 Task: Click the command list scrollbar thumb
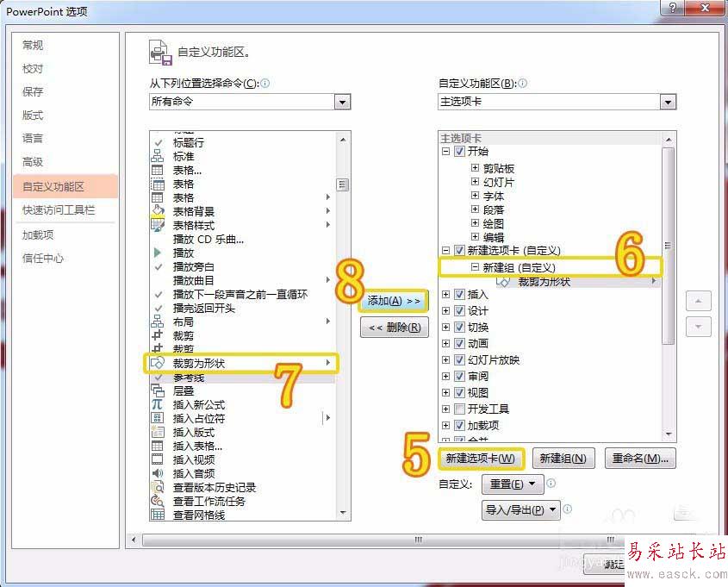coord(343,185)
